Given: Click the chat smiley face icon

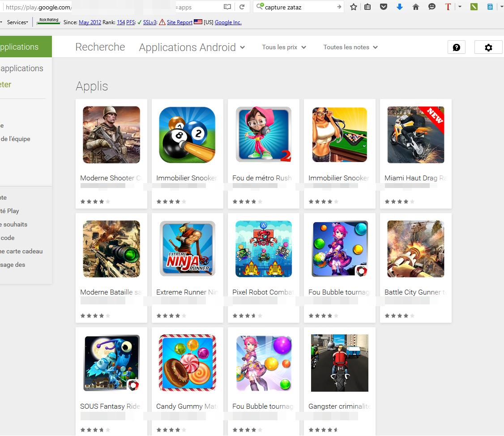Looking at the screenshot, I should (x=432, y=7).
